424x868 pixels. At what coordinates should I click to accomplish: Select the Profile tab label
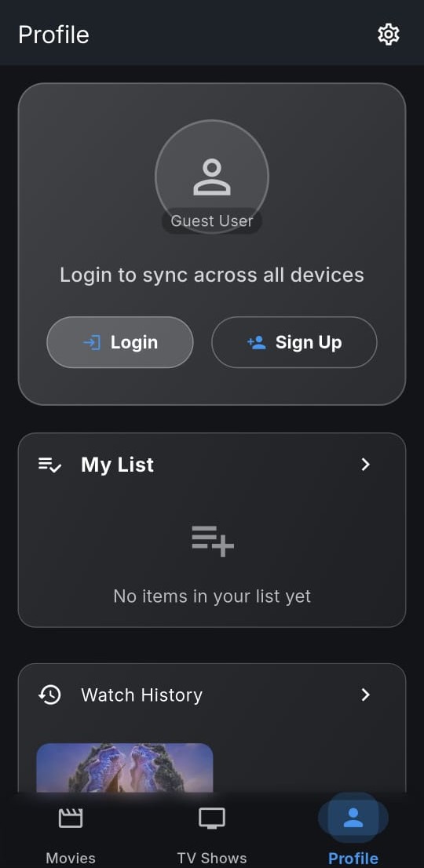point(353,859)
